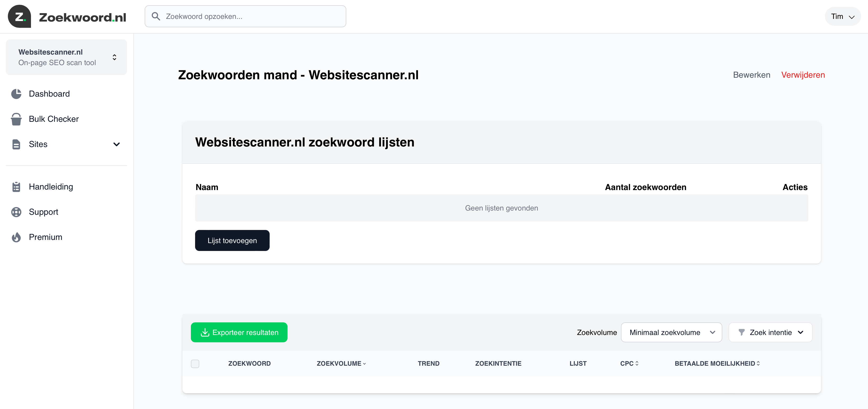
Task: Select the Handleiding manual icon
Action: pyautogui.click(x=17, y=186)
